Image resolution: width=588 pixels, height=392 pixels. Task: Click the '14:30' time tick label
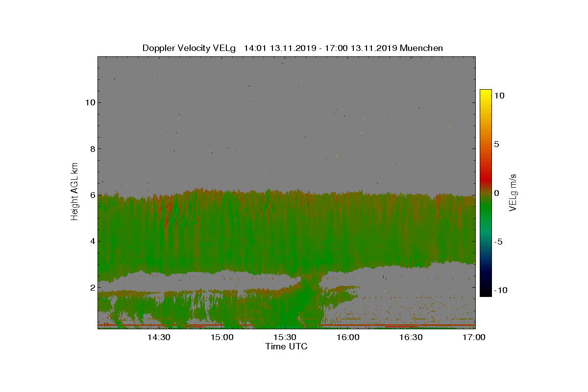point(159,337)
